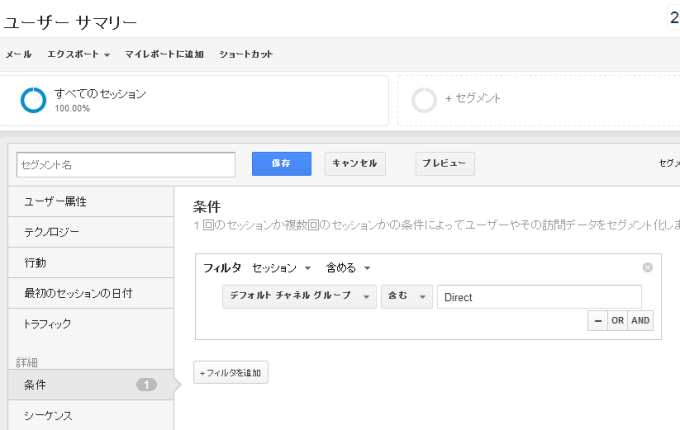Image resolution: width=680 pixels, height=430 pixels.
Task: Add an AND condition
Action: click(640, 321)
